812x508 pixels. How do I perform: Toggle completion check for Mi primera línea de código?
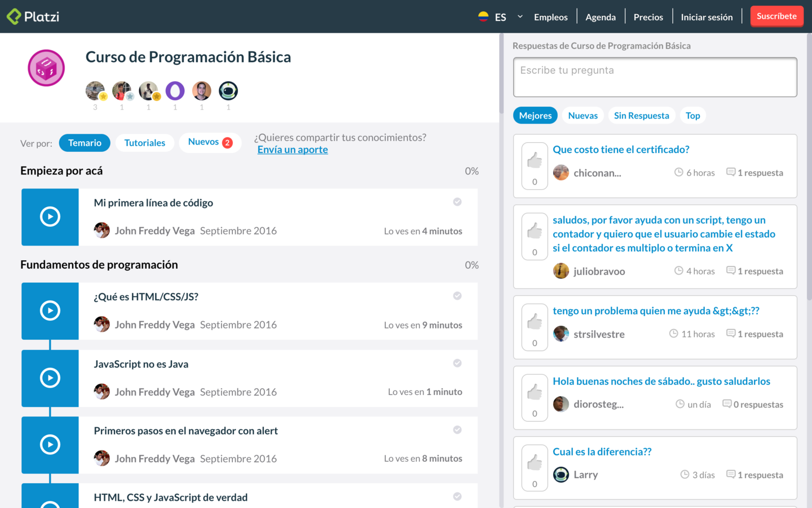click(457, 202)
